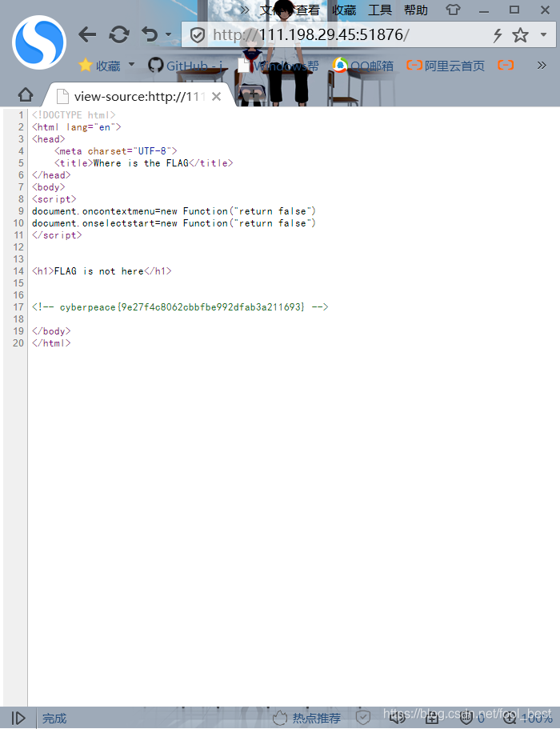
Task: Open the 查看 menu
Action: point(308,10)
